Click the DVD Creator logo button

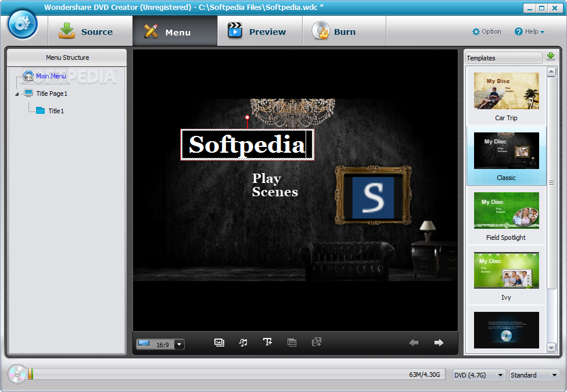(23, 24)
